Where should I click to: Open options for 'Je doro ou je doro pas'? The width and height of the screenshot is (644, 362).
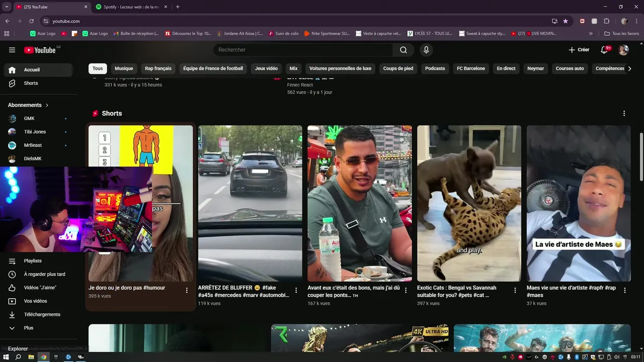[187, 291]
